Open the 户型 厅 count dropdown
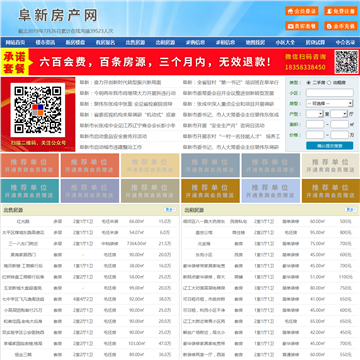The width and height of the screenshot is (360, 360). point(339,114)
